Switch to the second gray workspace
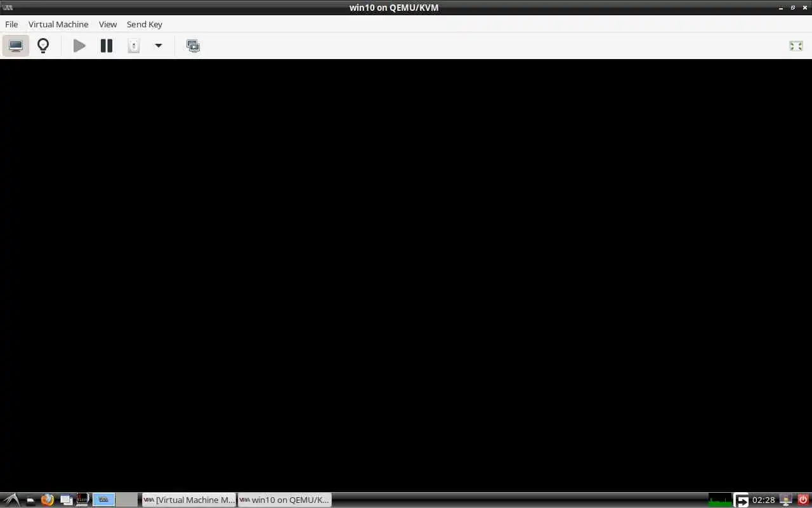The height and width of the screenshot is (508, 812). click(x=127, y=500)
